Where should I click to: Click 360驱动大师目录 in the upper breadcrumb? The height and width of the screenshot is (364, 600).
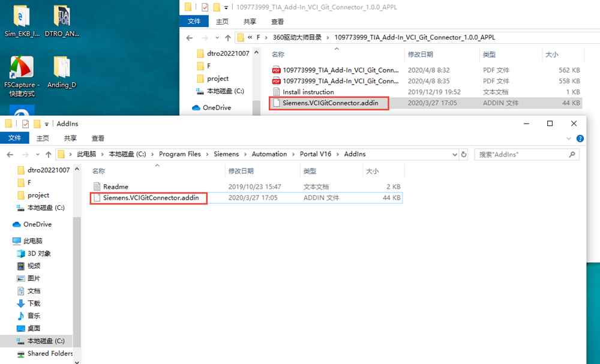(297, 37)
